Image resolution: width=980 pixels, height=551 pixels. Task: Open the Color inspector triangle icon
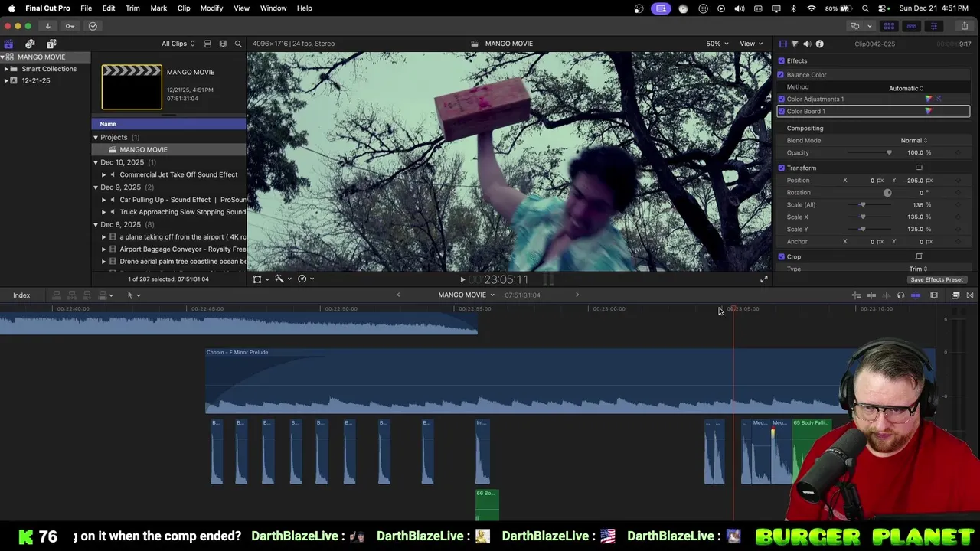(795, 44)
